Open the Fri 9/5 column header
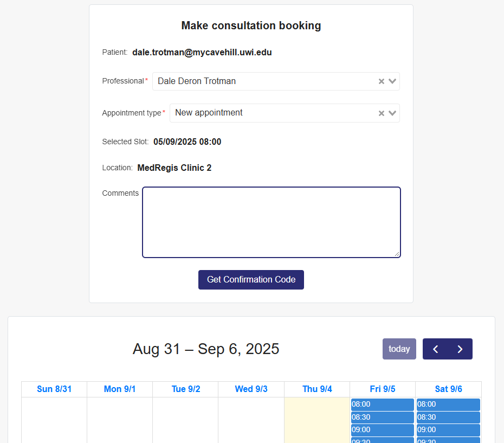The width and height of the screenshot is (504, 443). [x=383, y=389]
